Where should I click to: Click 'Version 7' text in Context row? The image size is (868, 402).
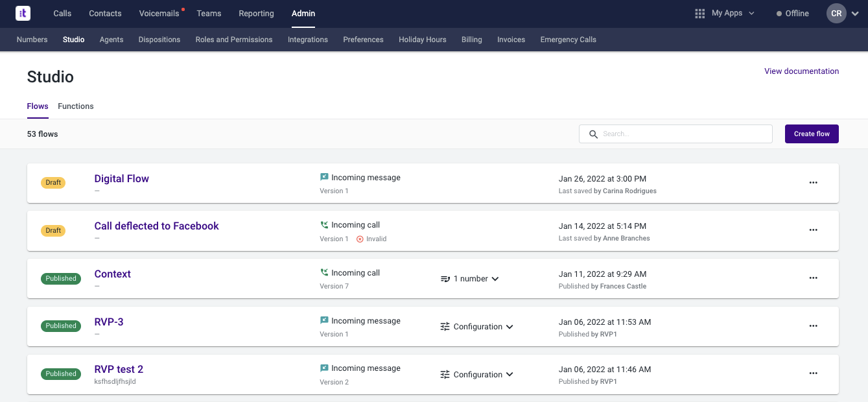tap(334, 287)
